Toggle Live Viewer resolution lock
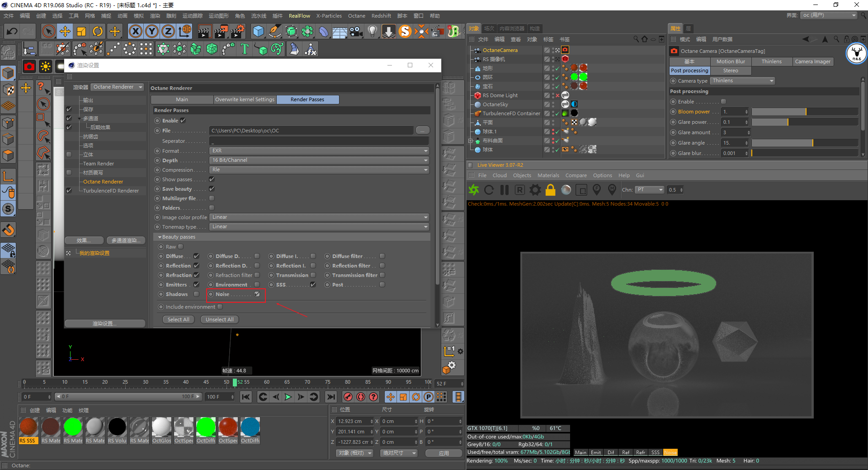 551,190
